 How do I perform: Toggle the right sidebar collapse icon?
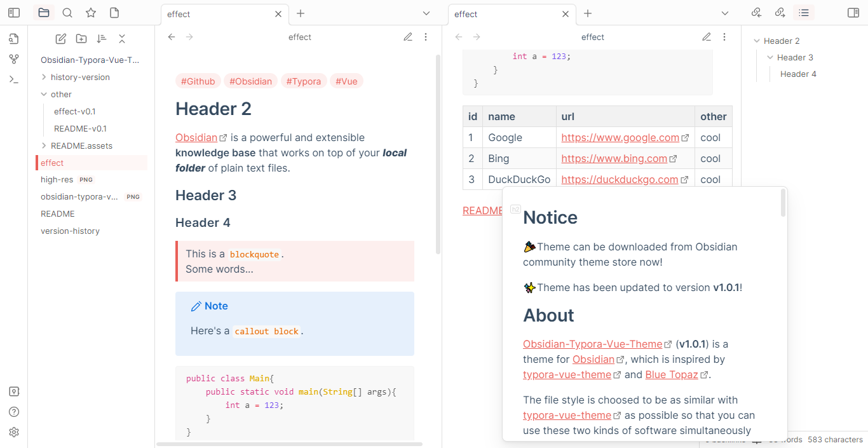coord(853,13)
